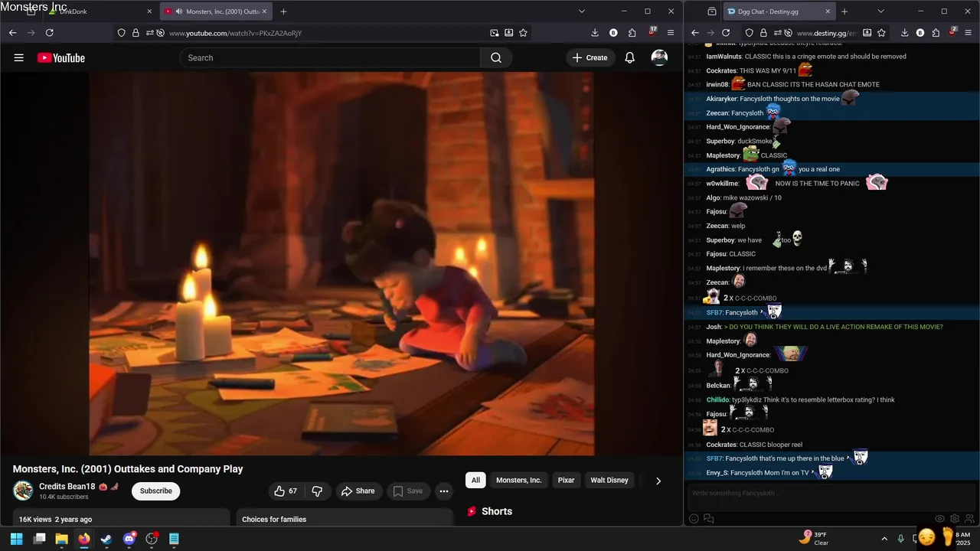This screenshot has height=551, width=980.
Task: Open Steam from the taskbar
Action: (x=106, y=539)
